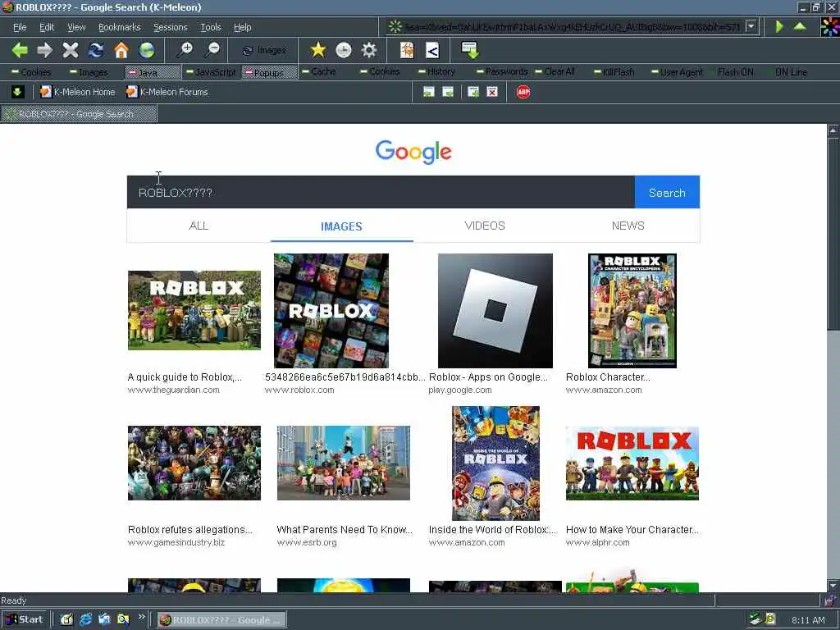This screenshot has width=840, height=630.
Task: Open the home page with the house icon
Action: [121, 50]
